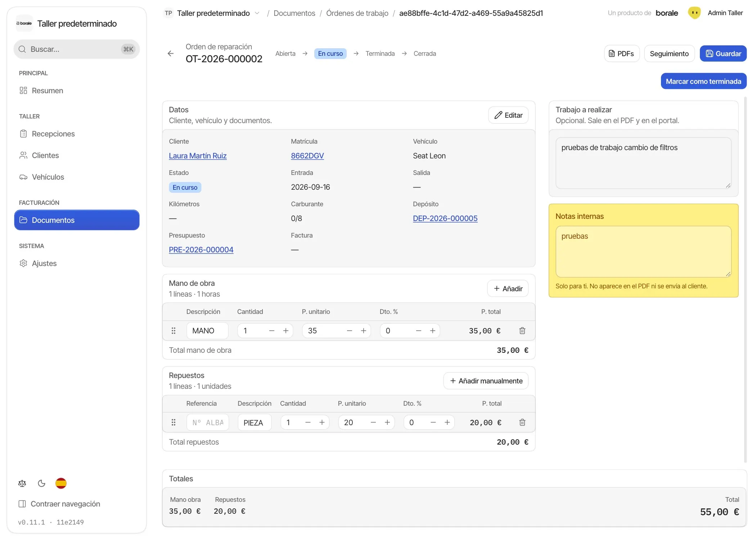Viewport: 756px width, 540px height.
Task: Delete the MANO labor line with trash icon
Action: [522, 330]
